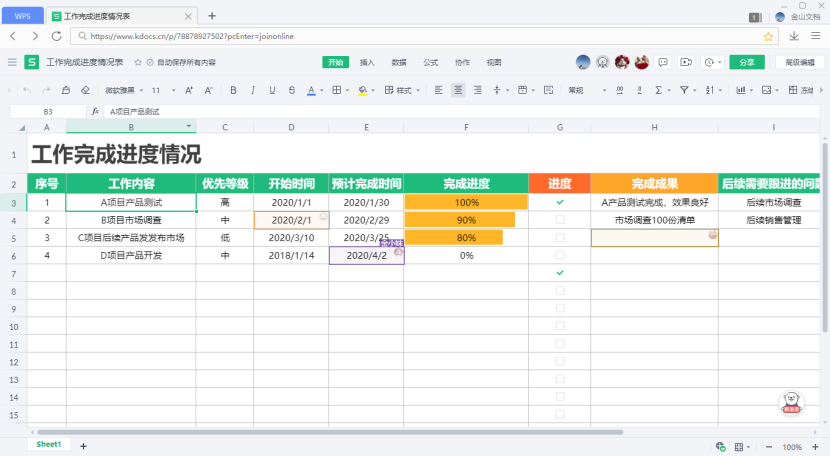
Task: Decrease decimal places icon
Action: coord(639,91)
